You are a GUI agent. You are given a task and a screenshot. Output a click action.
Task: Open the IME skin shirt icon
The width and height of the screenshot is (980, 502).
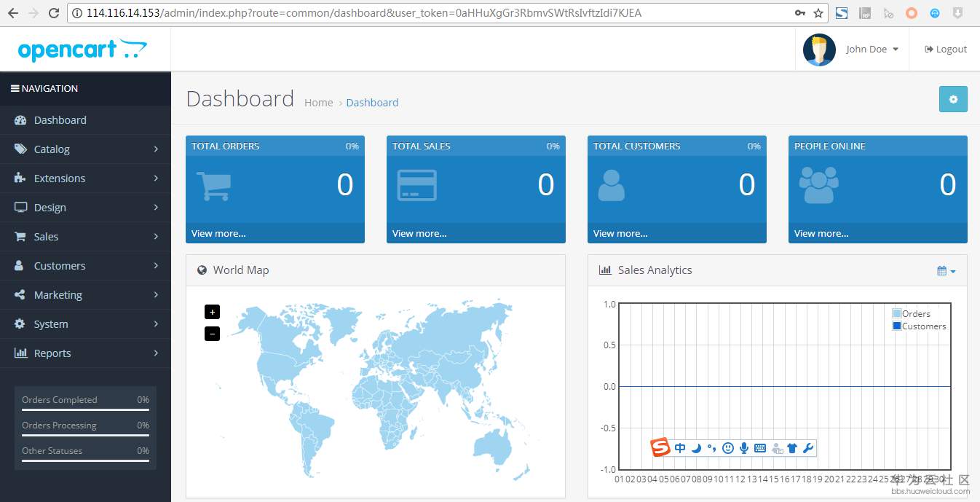[x=793, y=448]
